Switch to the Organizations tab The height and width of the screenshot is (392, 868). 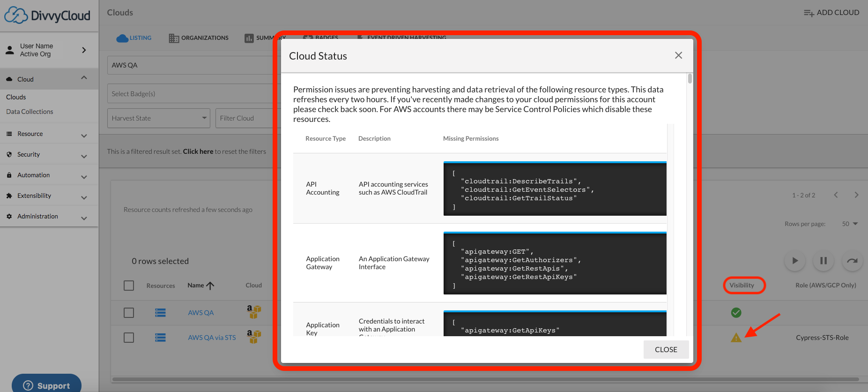tap(199, 38)
